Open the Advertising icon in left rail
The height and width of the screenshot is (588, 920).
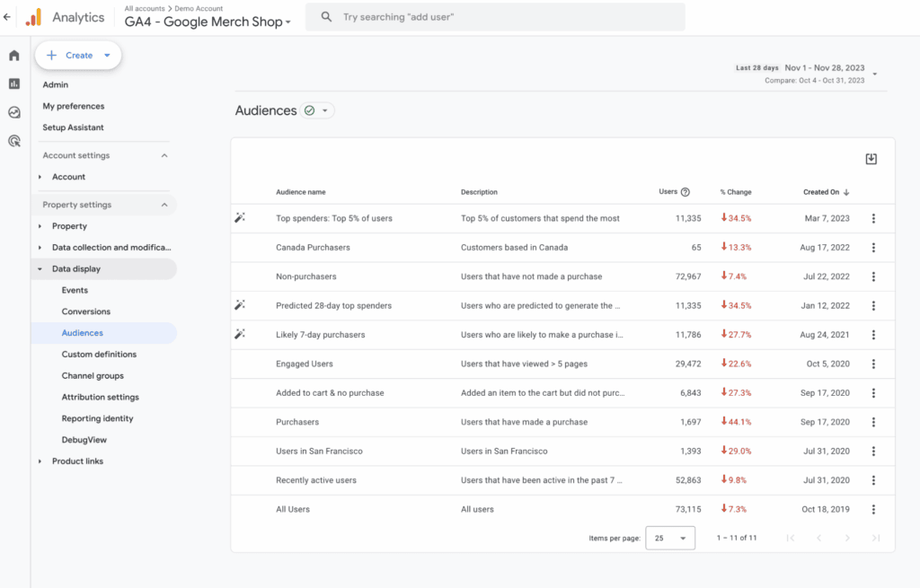tap(14, 141)
